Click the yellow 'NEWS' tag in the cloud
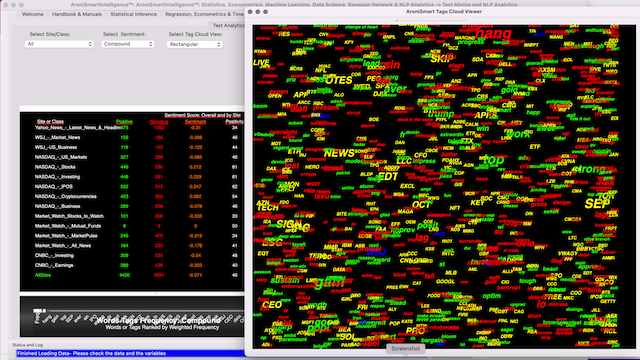640x360 pixels. pos(339,153)
